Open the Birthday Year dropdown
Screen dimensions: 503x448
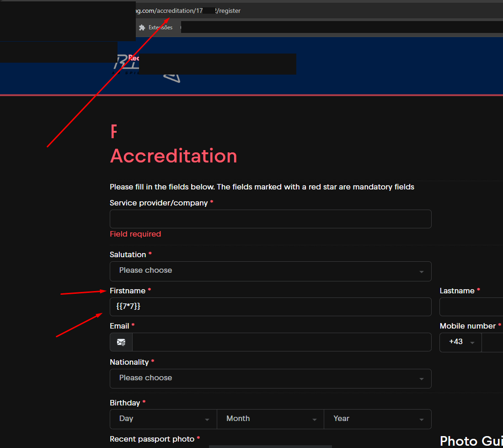tap(378, 419)
